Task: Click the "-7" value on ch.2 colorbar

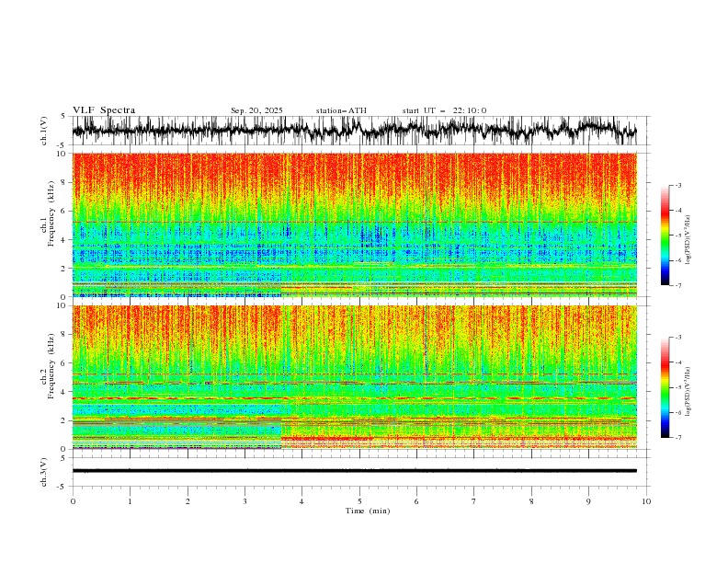Action: tap(677, 438)
